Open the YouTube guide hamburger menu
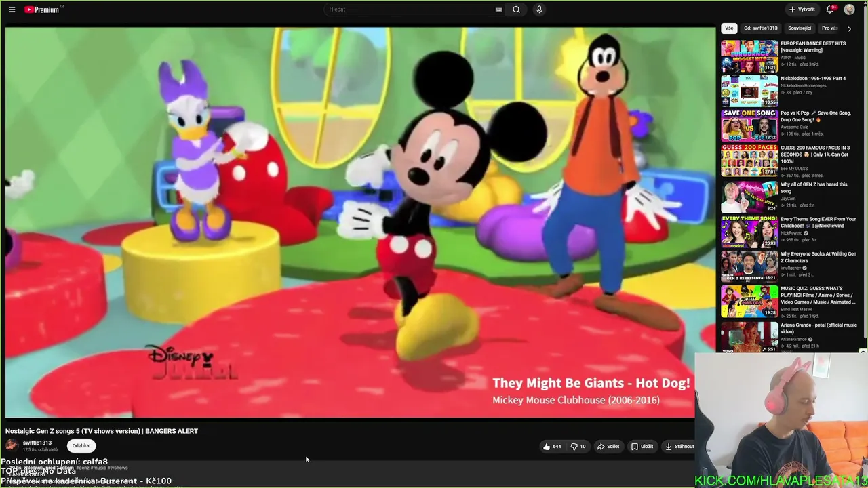The image size is (868, 488). (12, 9)
